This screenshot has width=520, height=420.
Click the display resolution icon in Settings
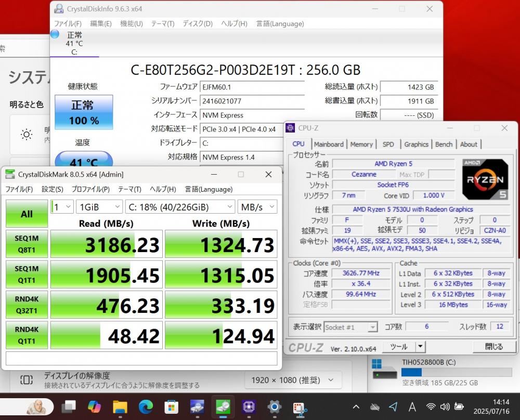pyautogui.click(x=27, y=379)
